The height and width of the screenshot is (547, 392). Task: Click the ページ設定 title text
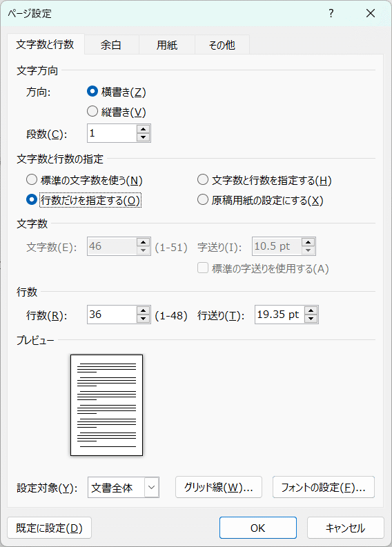pyautogui.click(x=30, y=14)
